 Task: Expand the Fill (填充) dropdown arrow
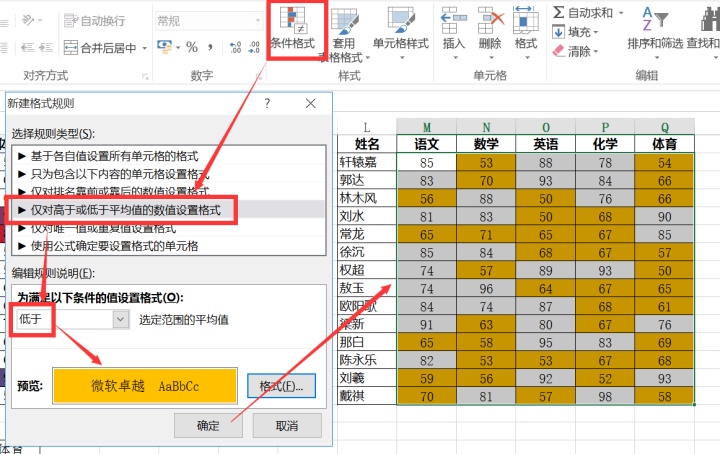596,32
